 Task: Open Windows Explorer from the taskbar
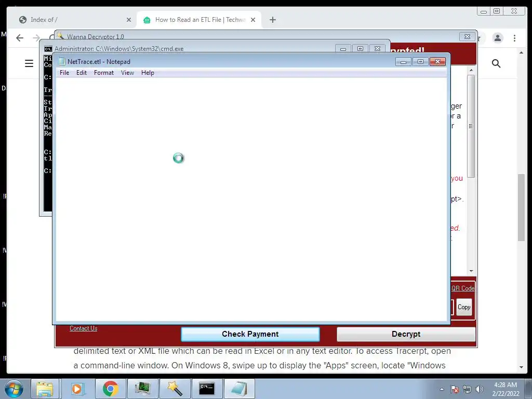(45, 389)
